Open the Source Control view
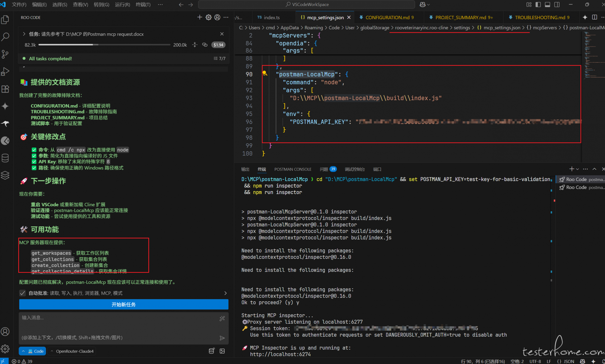The image size is (605, 364). click(x=5, y=54)
